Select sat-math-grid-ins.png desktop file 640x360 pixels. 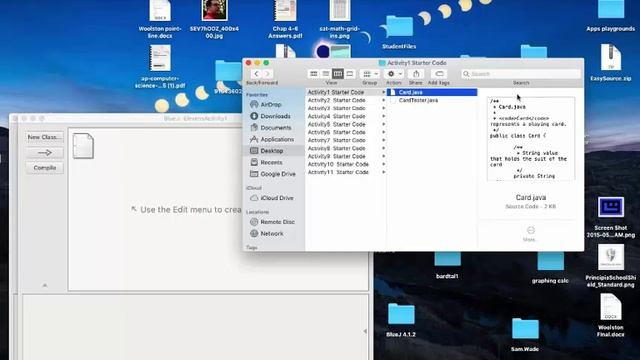[340, 19]
